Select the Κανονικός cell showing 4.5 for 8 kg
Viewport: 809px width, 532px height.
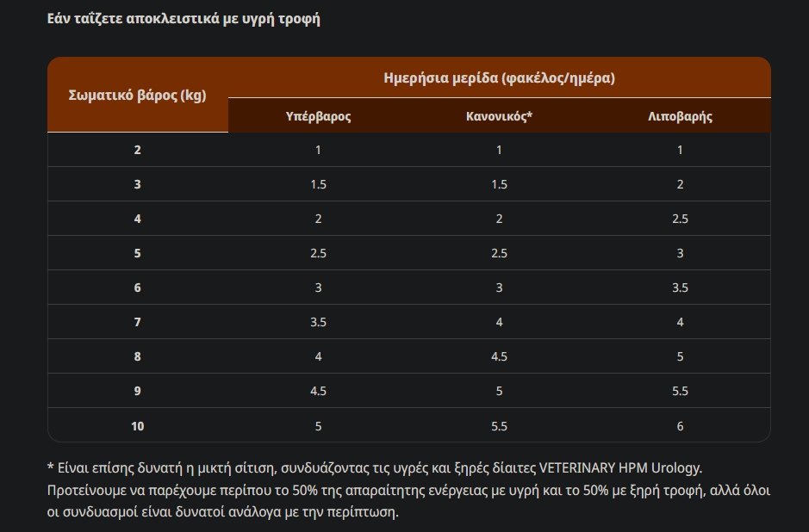click(499, 356)
